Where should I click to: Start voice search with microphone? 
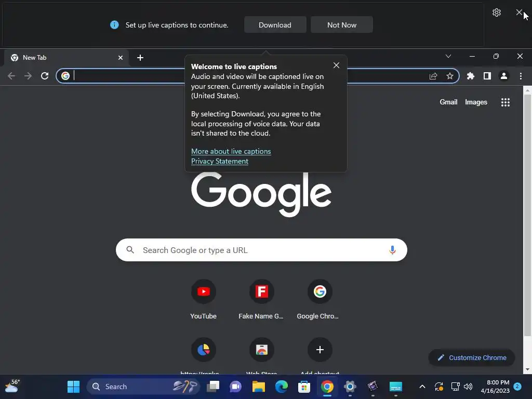coord(392,250)
